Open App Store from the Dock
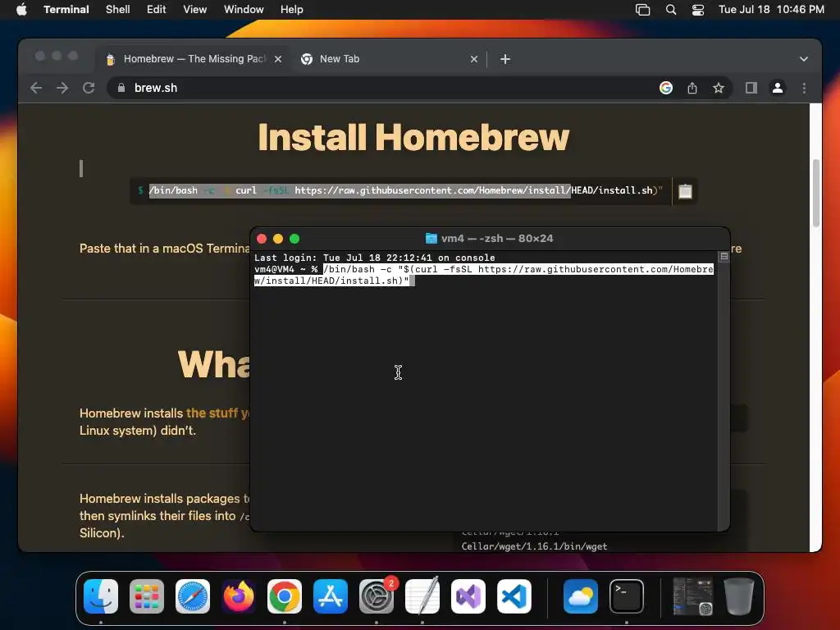The width and height of the screenshot is (840, 630). pyautogui.click(x=331, y=596)
